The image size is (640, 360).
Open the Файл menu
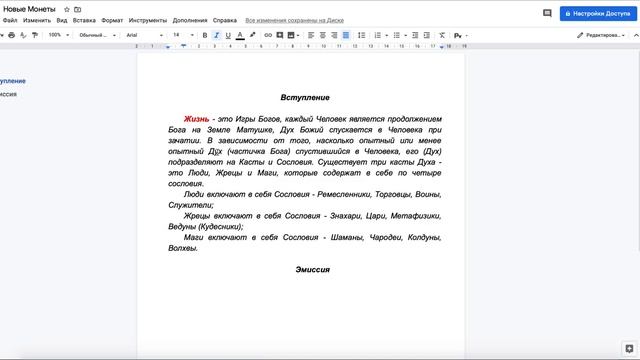click(x=10, y=20)
